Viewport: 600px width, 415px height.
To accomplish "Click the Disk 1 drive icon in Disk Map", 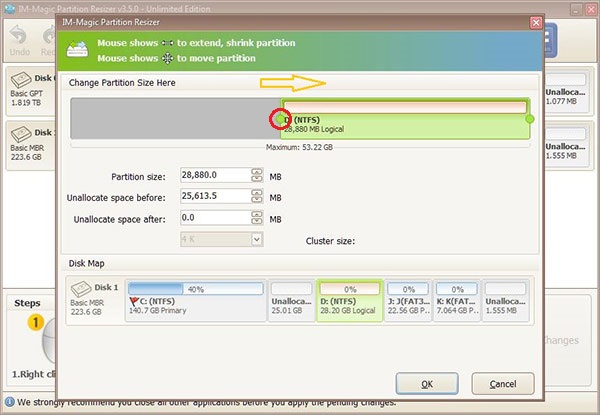I will tap(81, 289).
